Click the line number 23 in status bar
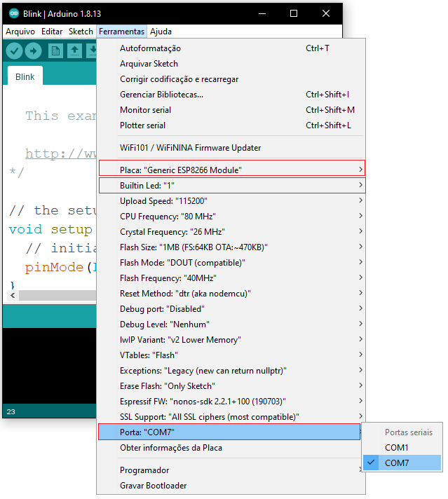The height and width of the screenshot is (499, 448). [11, 412]
